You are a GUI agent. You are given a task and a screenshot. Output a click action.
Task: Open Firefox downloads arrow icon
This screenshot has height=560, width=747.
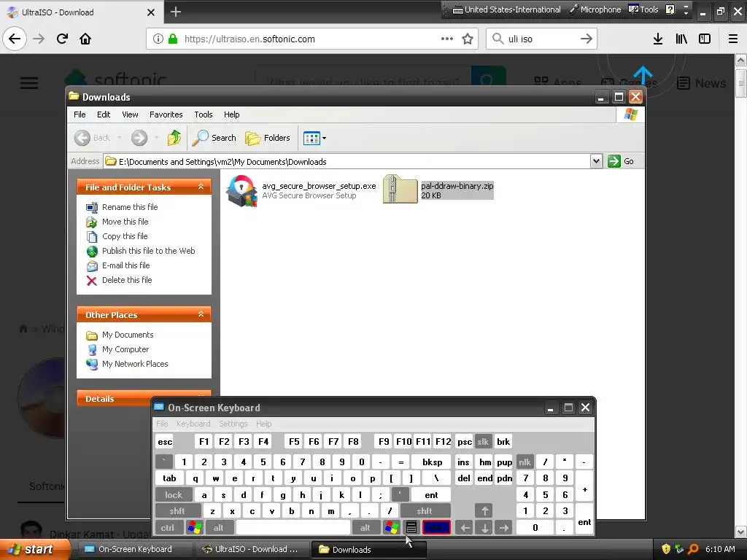658,39
